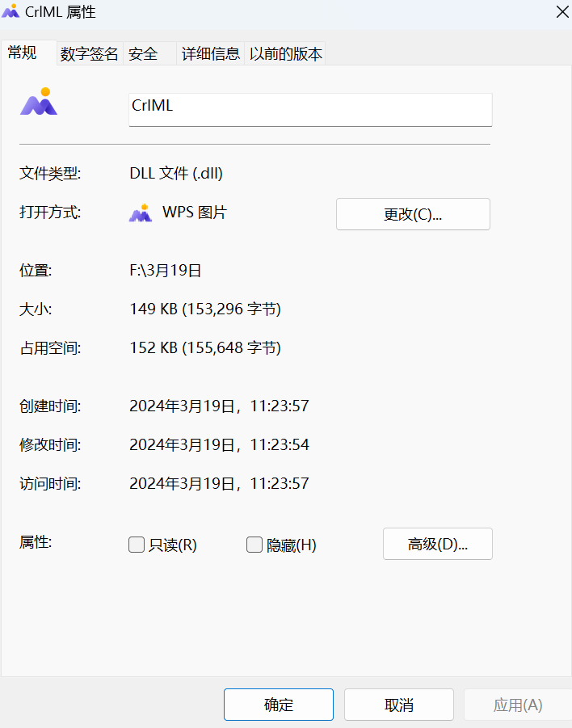This screenshot has height=728, width=572.
Task: Confirm with the 确定 button
Action: pyautogui.click(x=279, y=705)
